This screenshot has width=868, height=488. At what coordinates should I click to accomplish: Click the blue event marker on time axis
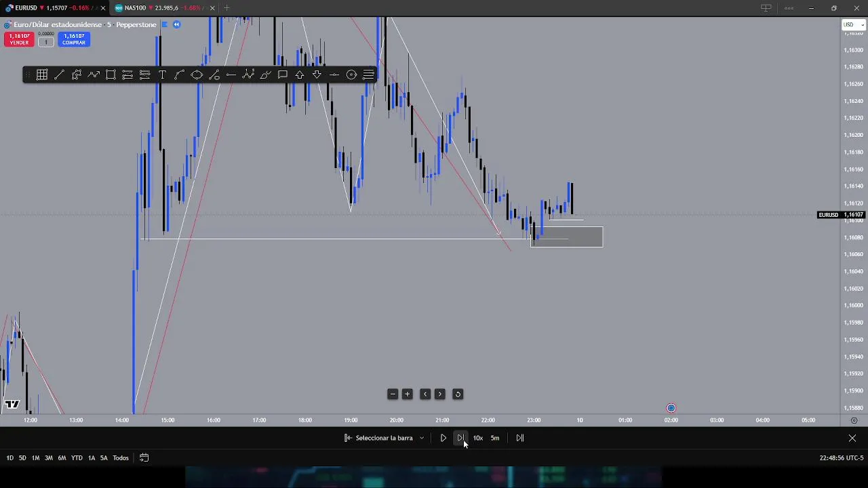pos(671,408)
